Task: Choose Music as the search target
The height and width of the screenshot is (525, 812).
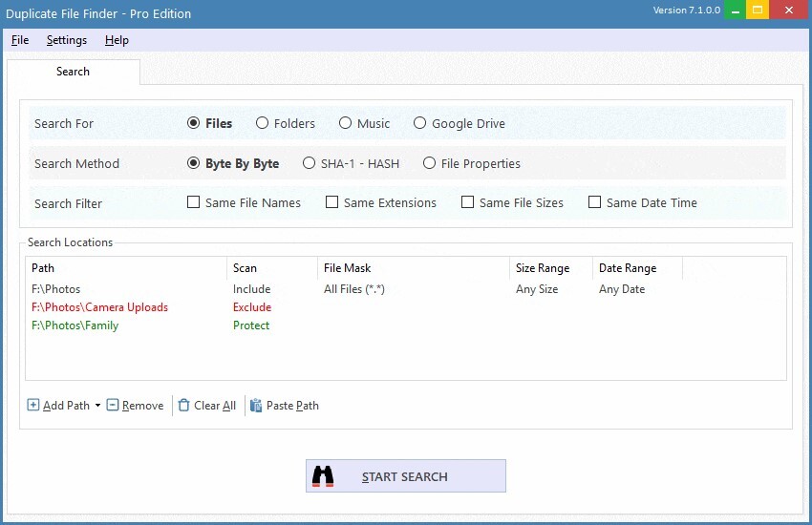Action: 346,123
